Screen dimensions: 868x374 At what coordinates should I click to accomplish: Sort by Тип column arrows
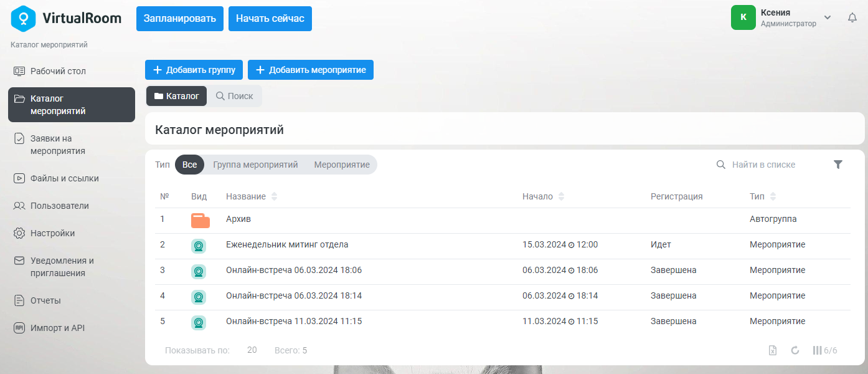click(x=773, y=196)
